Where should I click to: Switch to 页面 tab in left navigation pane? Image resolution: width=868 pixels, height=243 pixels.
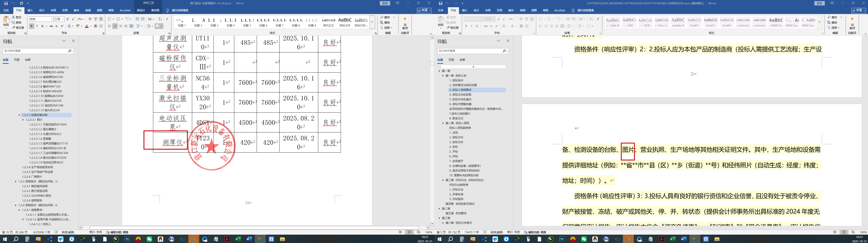(x=17, y=60)
